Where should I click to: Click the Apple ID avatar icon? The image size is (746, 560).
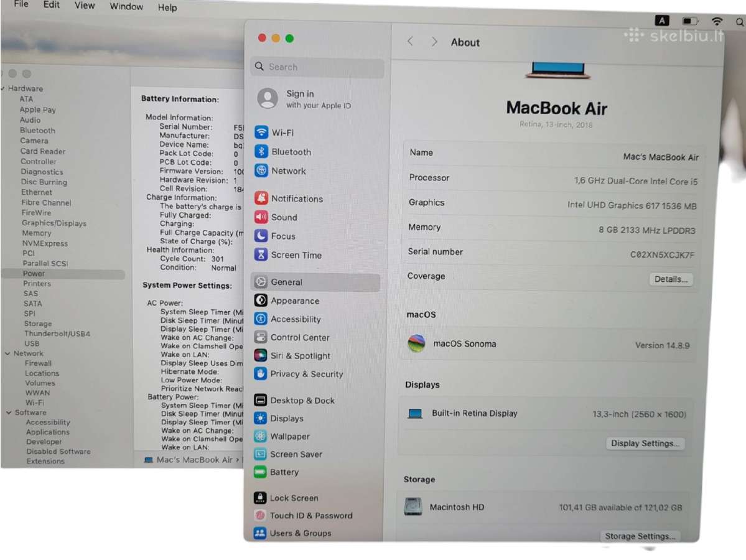pos(268,98)
